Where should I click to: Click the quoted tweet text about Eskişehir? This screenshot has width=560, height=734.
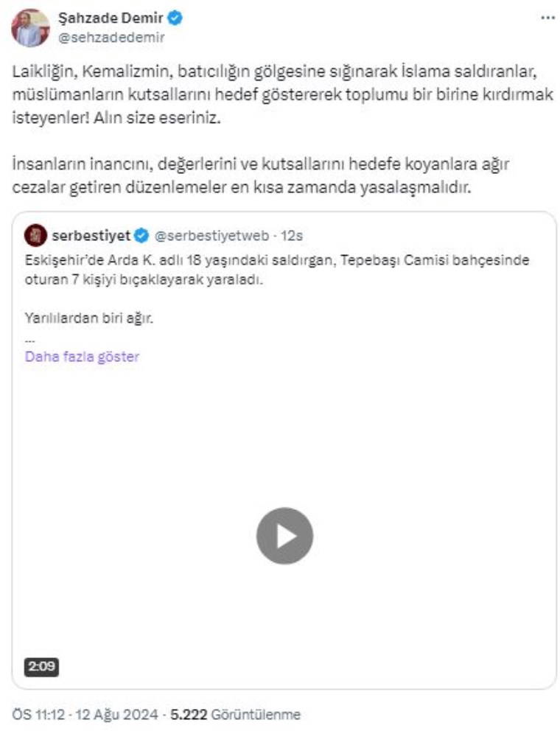pos(277,270)
